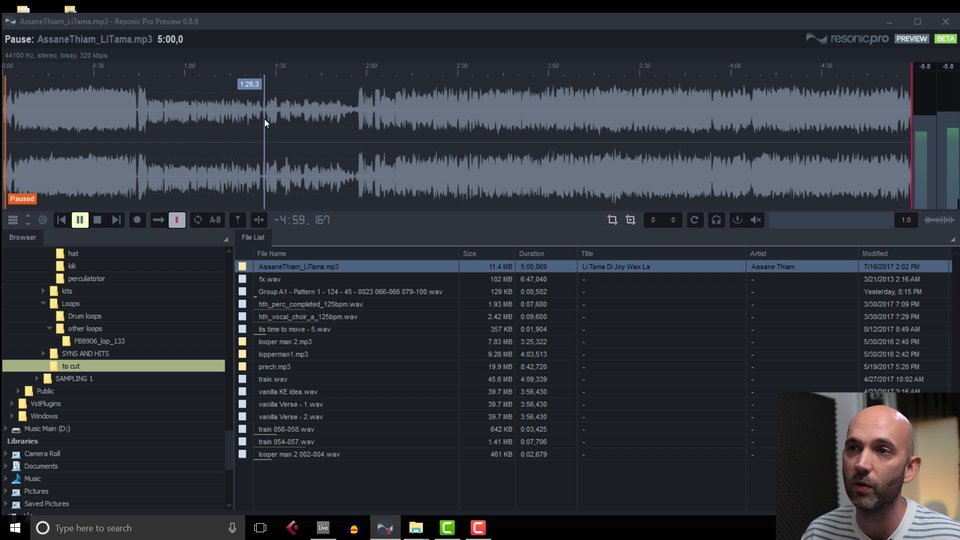Toggle checkbox for fx.wav row
The width and height of the screenshot is (960, 540).
[x=242, y=279]
